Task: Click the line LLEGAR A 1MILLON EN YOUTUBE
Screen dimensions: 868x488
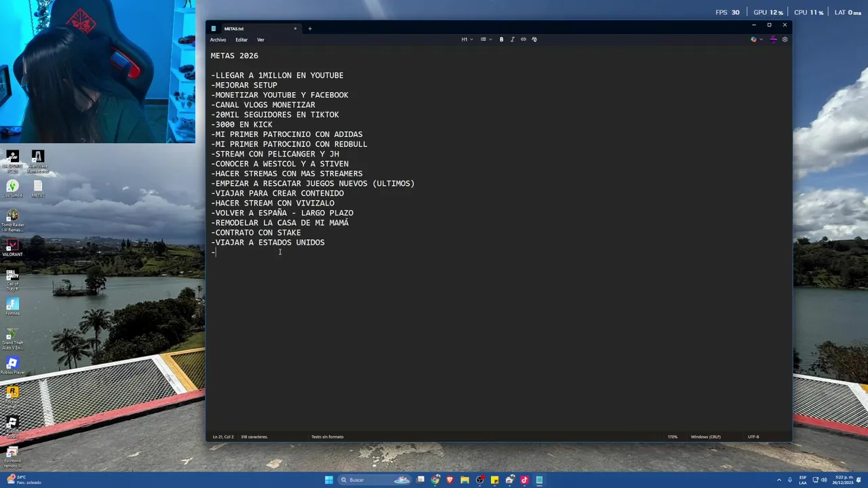Action: pyautogui.click(x=277, y=75)
